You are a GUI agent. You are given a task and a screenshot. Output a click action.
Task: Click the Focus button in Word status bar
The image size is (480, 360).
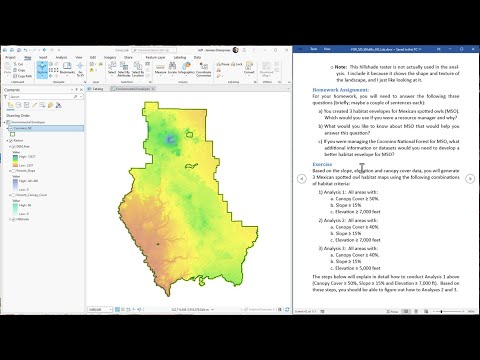click(392, 311)
